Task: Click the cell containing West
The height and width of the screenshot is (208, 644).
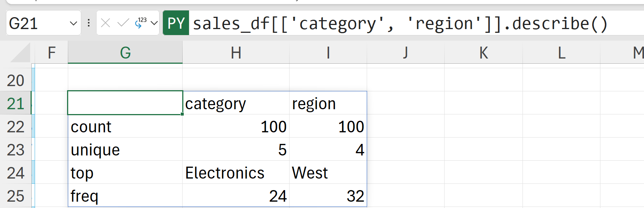Action: (328, 173)
